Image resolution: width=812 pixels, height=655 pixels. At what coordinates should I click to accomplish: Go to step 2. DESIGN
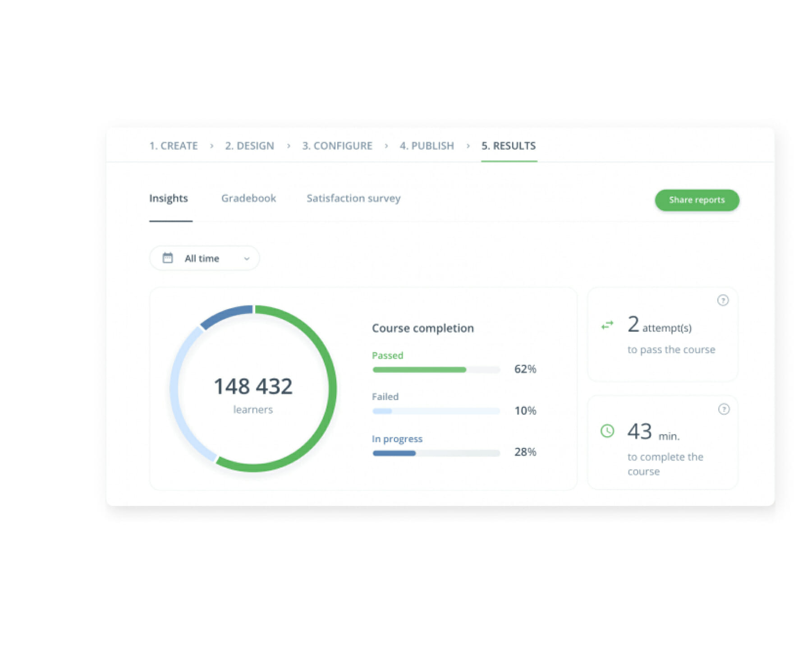pyautogui.click(x=250, y=146)
